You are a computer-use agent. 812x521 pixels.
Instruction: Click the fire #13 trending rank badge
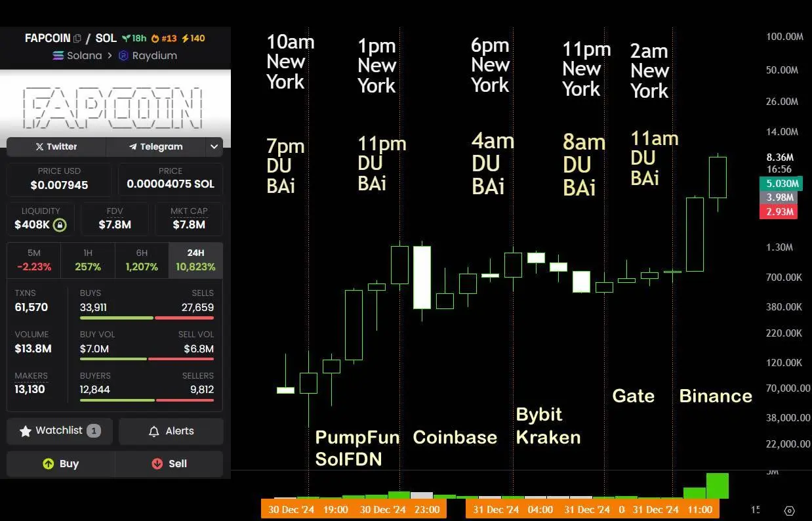click(x=165, y=39)
